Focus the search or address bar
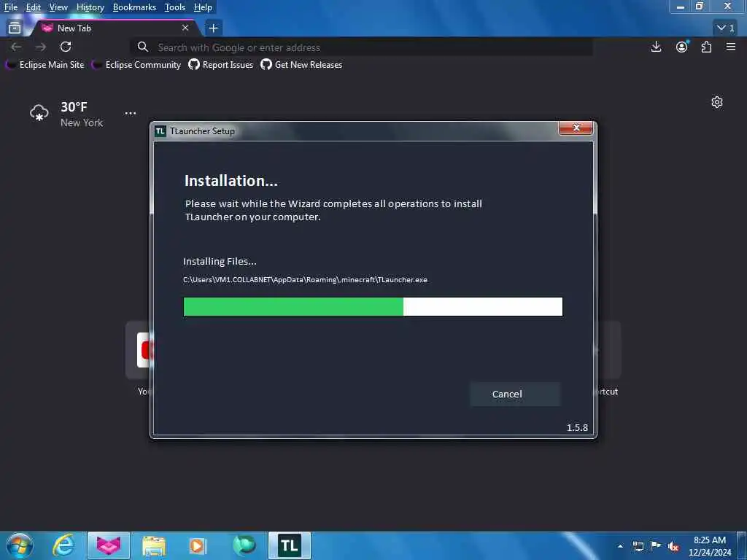This screenshot has width=747, height=560. [x=361, y=47]
